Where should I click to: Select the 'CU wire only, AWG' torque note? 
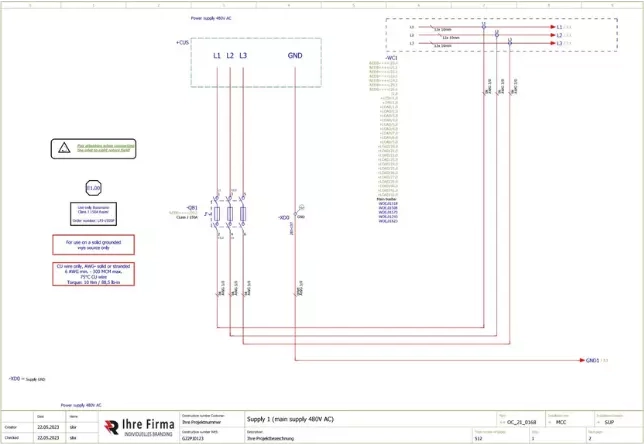click(94, 274)
